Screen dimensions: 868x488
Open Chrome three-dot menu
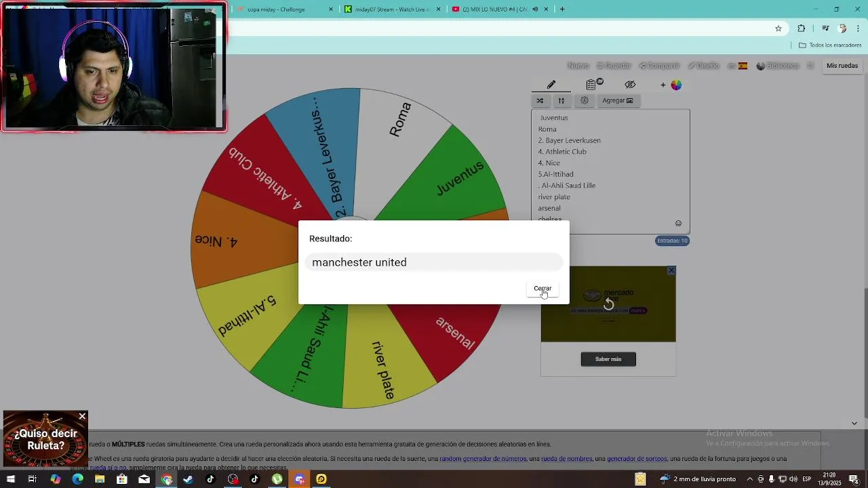coord(859,28)
